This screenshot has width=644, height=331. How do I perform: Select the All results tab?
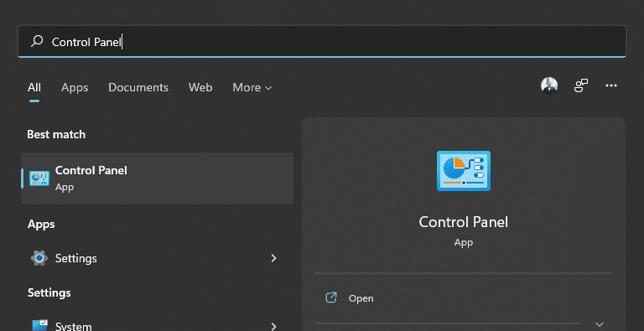tap(34, 87)
